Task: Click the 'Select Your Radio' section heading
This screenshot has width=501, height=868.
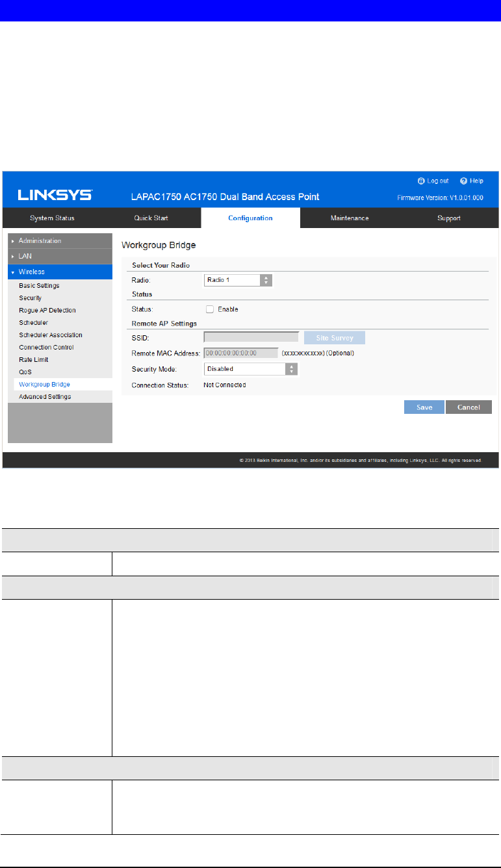Action: click(x=161, y=265)
